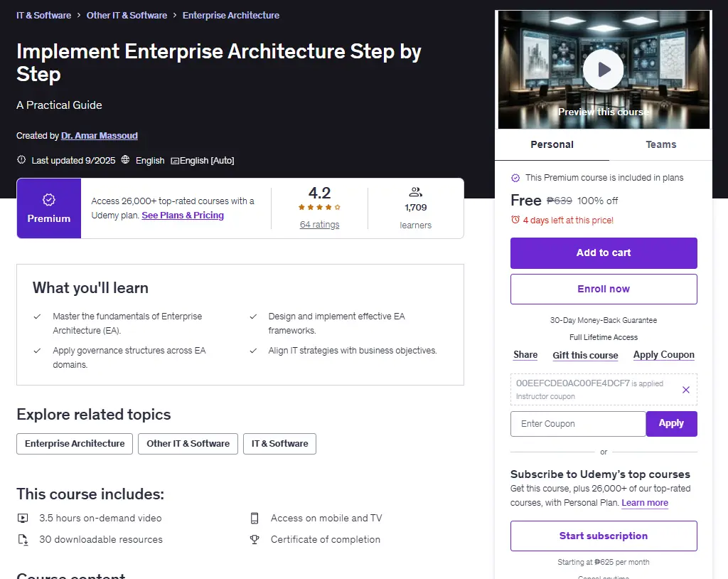Click the mobile device icon
Viewport: 728px width, 579px height.
255,518
